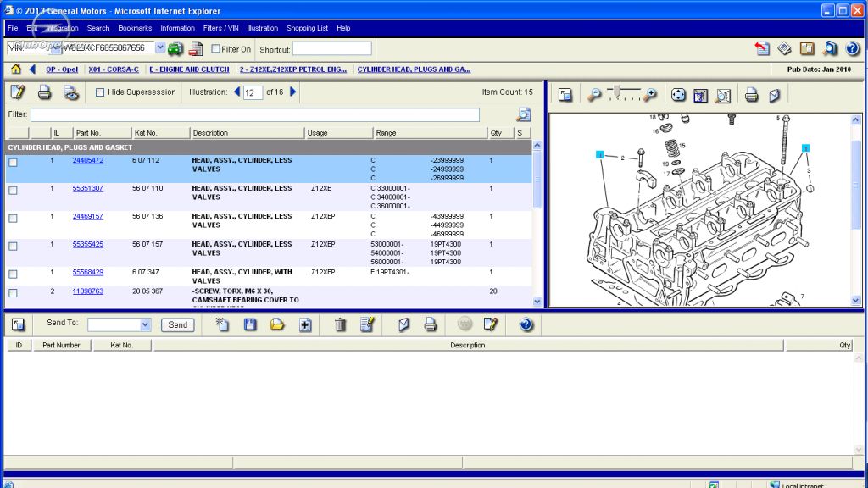
Task: Click the red-arrow document icon in top-right toolbar
Action: pos(762,48)
